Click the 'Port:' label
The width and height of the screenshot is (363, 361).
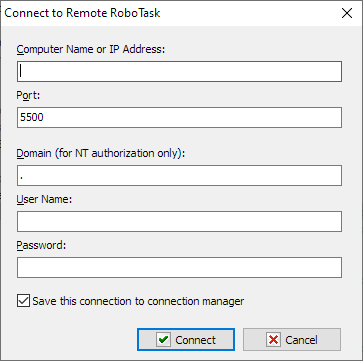pos(28,95)
